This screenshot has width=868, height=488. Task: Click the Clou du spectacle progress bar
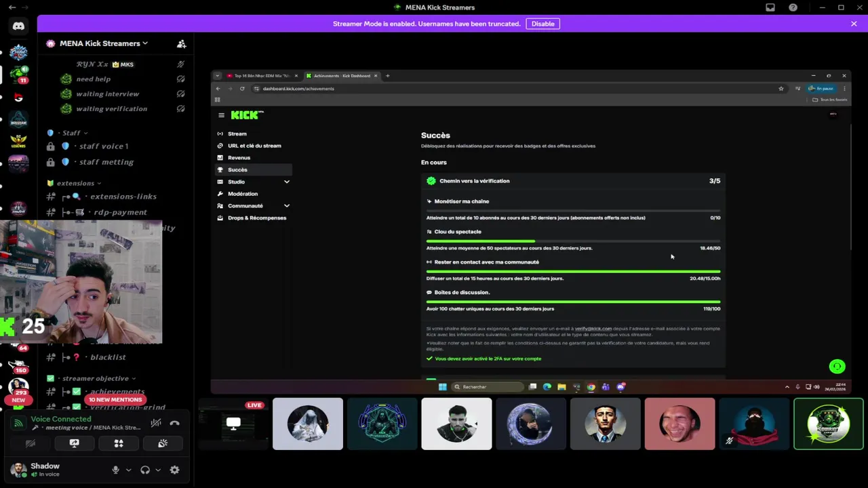573,241
